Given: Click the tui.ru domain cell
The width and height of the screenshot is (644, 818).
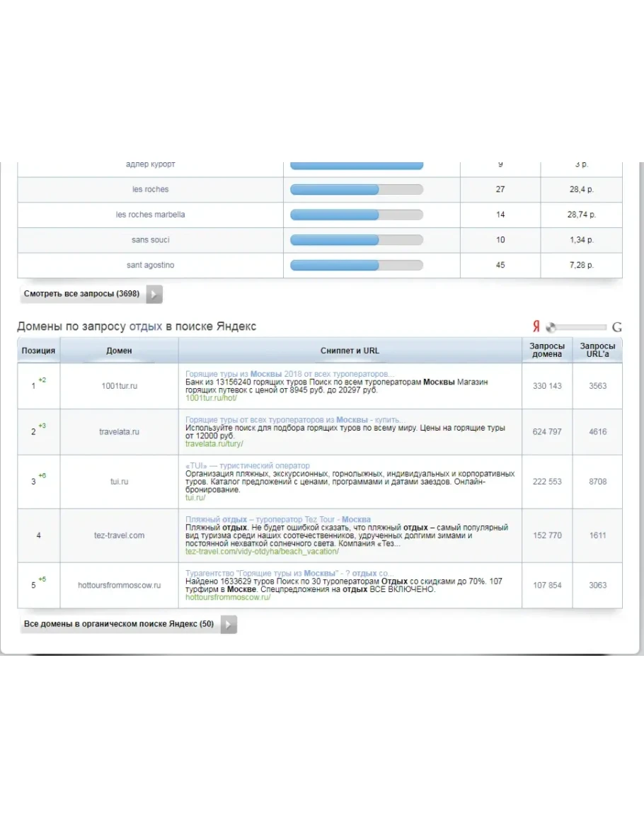Looking at the screenshot, I should pyautogui.click(x=119, y=482).
